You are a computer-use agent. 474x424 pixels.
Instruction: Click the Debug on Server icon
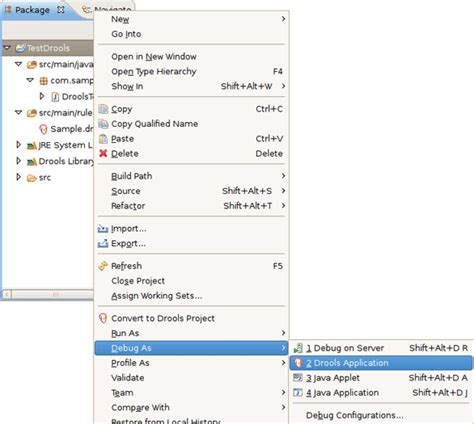[x=298, y=348]
